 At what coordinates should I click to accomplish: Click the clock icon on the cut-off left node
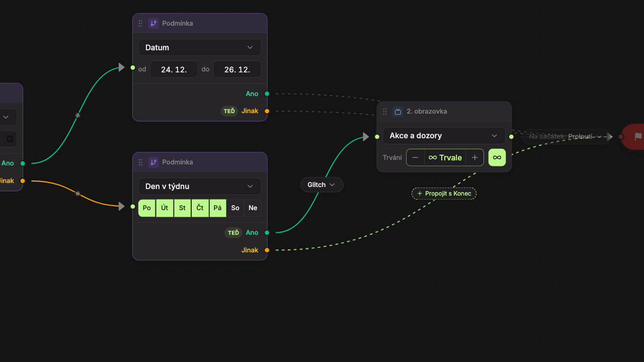[10, 139]
